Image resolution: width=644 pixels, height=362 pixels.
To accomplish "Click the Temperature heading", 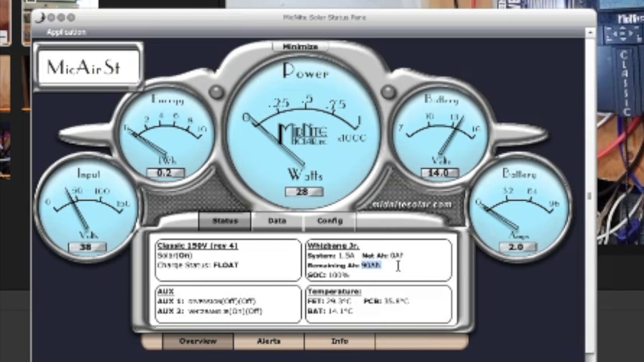I will coord(334,292).
